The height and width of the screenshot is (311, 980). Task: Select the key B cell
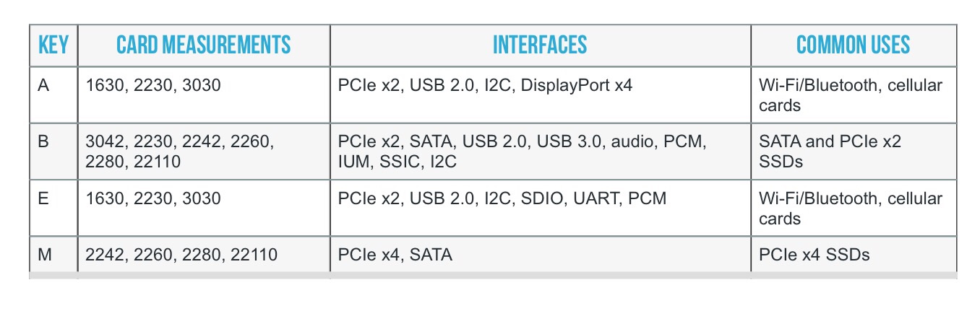[53, 151]
